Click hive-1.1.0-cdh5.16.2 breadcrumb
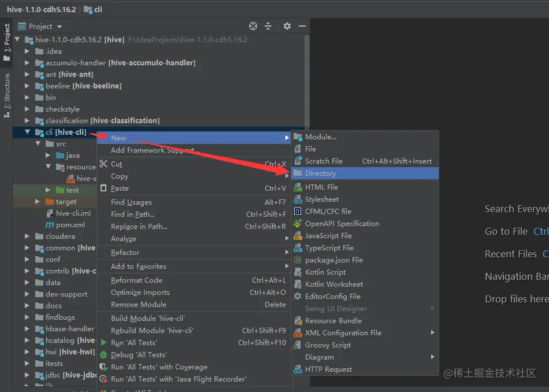The width and height of the screenshot is (549, 392). [41, 9]
